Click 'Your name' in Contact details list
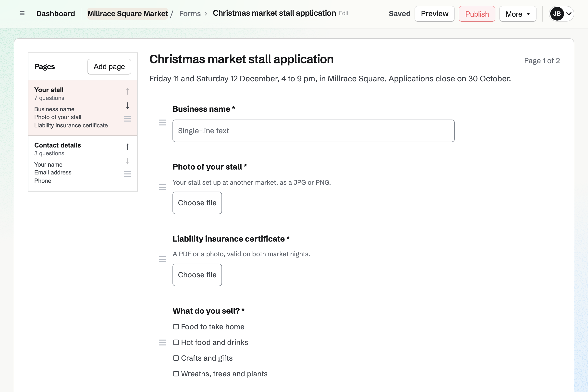Image resolution: width=588 pixels, height=392 pixels. click(48, 164)
